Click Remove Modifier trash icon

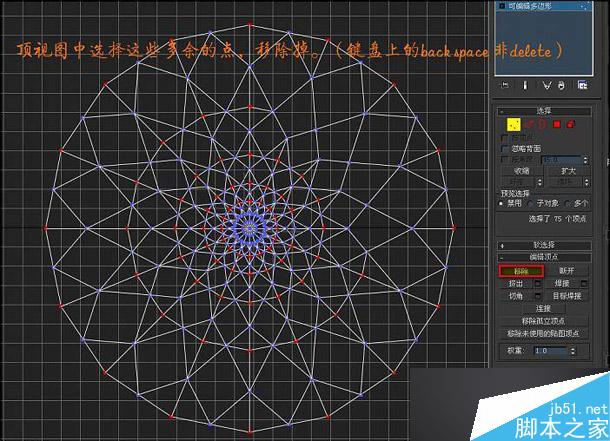[561, 85]
